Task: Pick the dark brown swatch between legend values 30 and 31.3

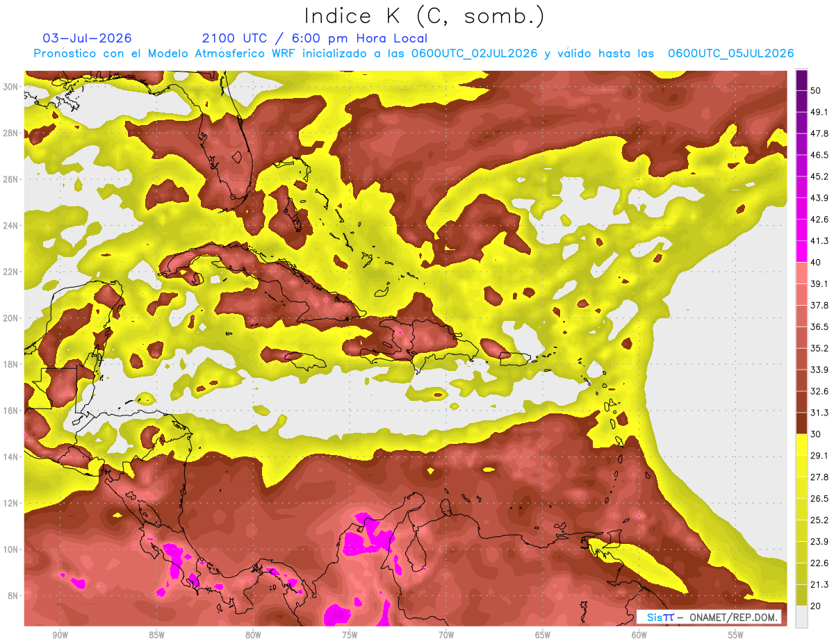Action: pos(801,423)
